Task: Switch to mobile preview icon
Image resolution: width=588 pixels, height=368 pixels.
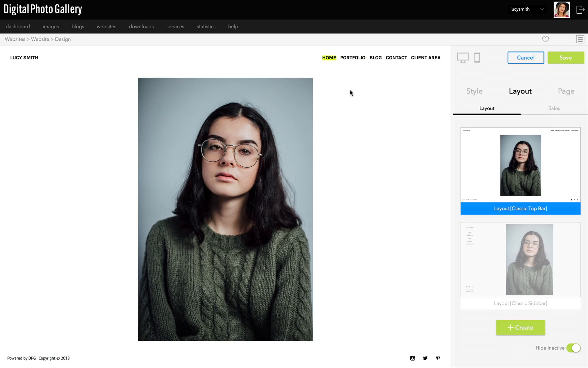Action: [477, 58]
